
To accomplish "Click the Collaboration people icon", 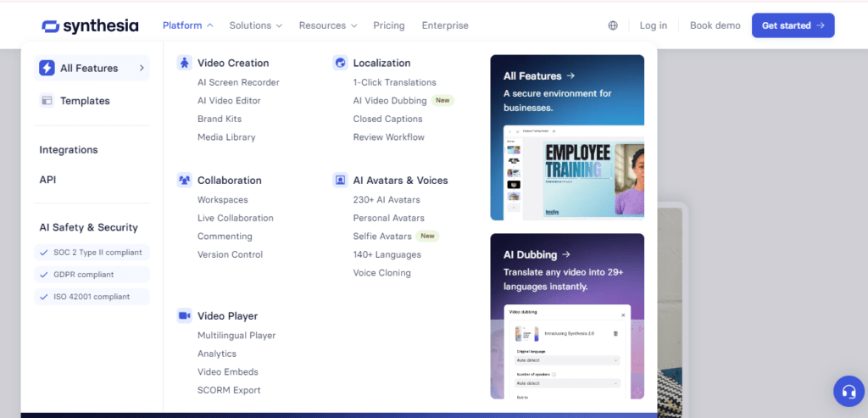I will coord(184,180).
